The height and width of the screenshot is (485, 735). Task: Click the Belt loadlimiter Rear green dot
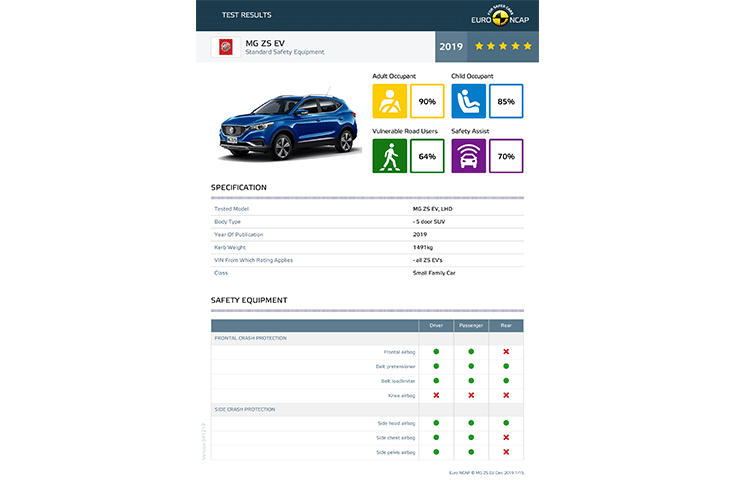tap(506, 381)
